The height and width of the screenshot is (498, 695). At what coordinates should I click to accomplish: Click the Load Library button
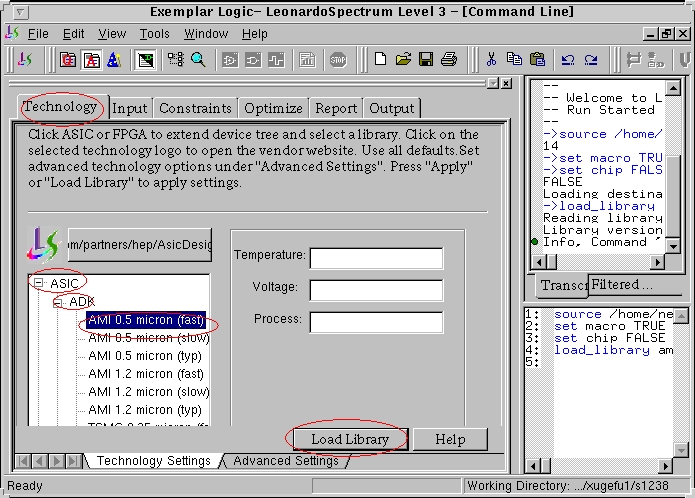point(349,439)
